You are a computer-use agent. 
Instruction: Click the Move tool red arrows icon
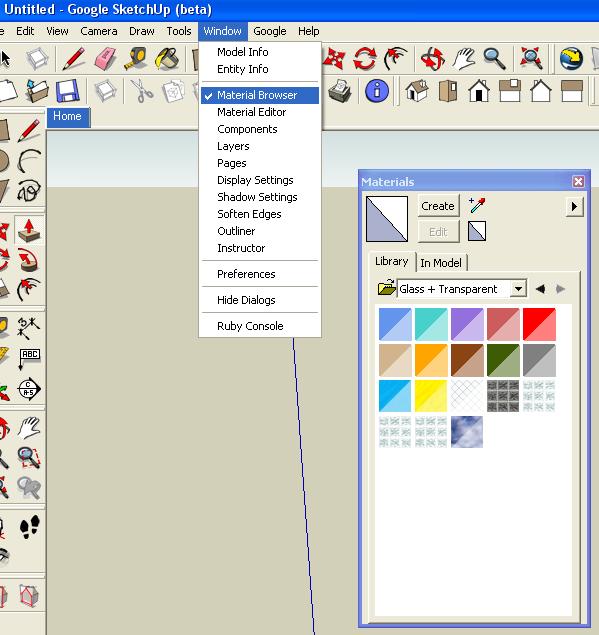334,59
